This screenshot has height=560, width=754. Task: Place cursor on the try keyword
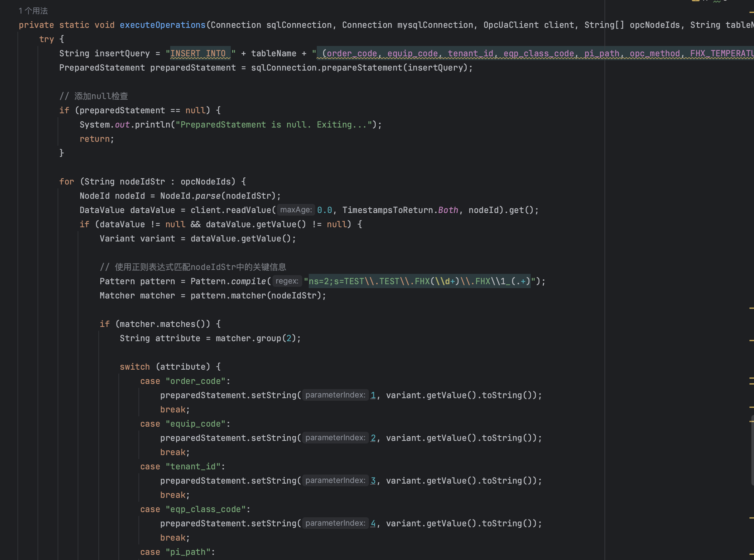coord(46,39)
